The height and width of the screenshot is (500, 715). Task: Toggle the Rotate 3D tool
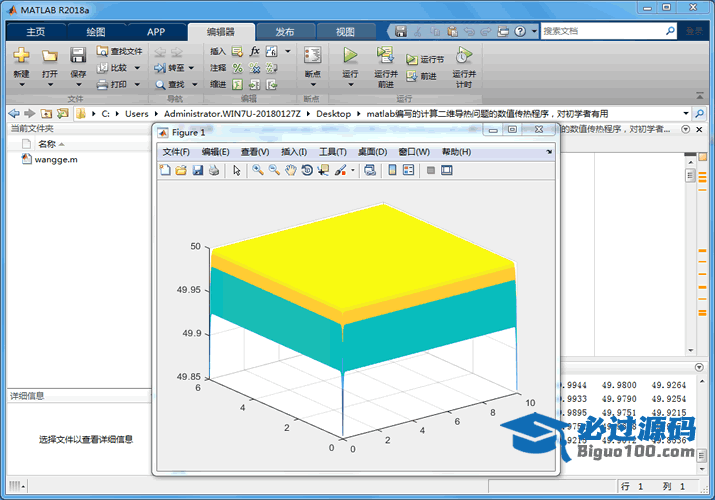pos(307,170)
